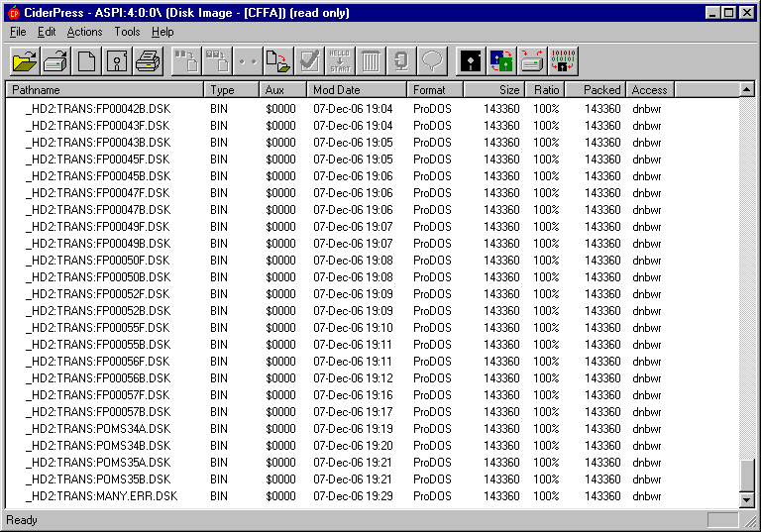Open the File menu
761x532 pixels.
pyautogui.click(x=18, y=32)
